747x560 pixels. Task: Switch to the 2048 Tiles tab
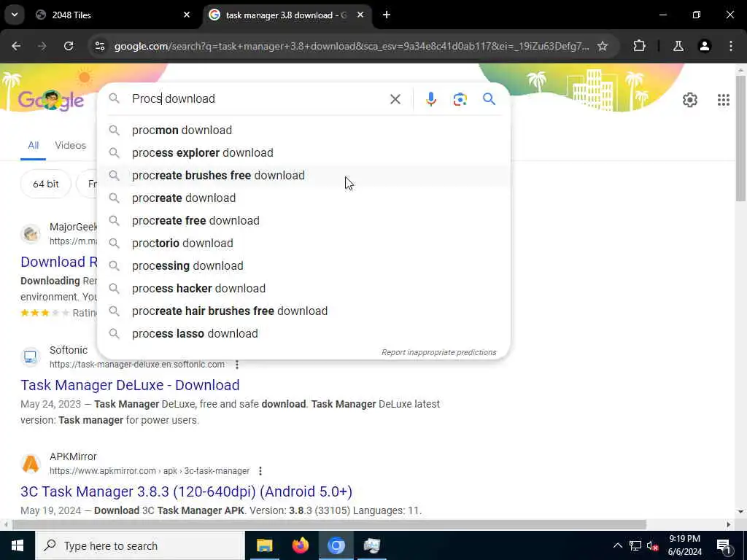(112, 15)
